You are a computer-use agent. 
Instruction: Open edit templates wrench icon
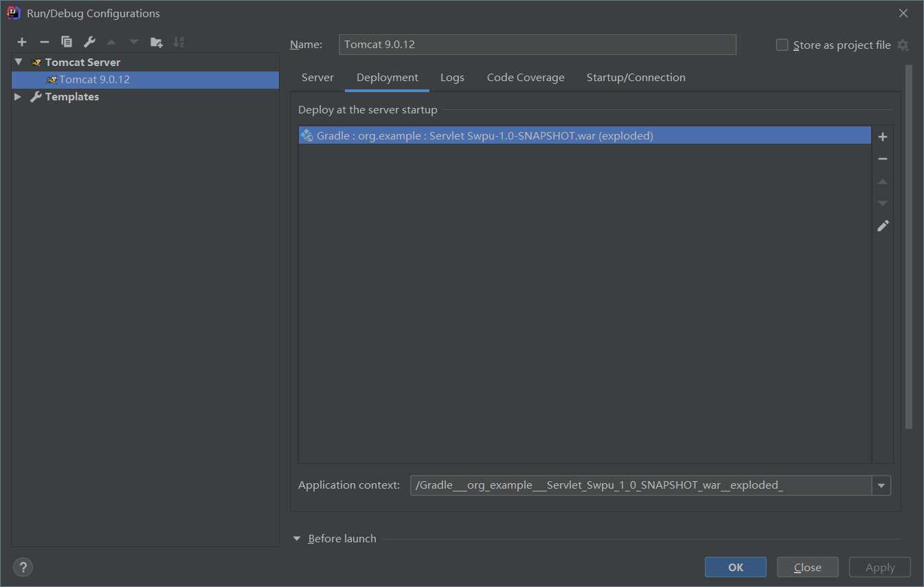coord(89,42)
